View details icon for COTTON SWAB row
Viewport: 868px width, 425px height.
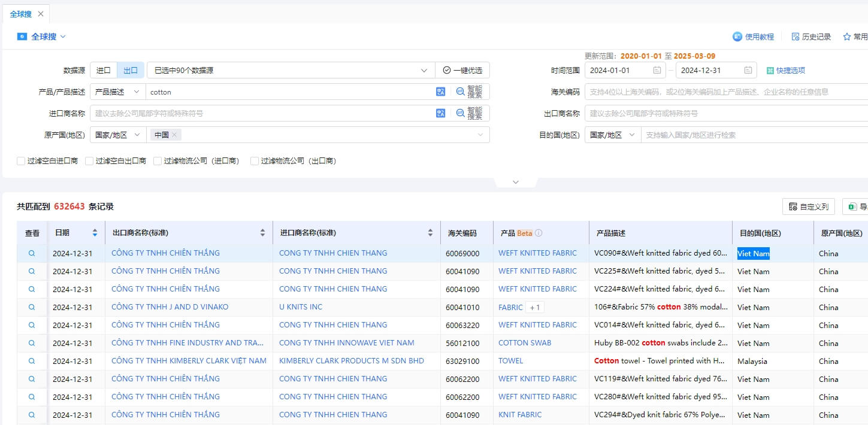click(x=32, y=343)
